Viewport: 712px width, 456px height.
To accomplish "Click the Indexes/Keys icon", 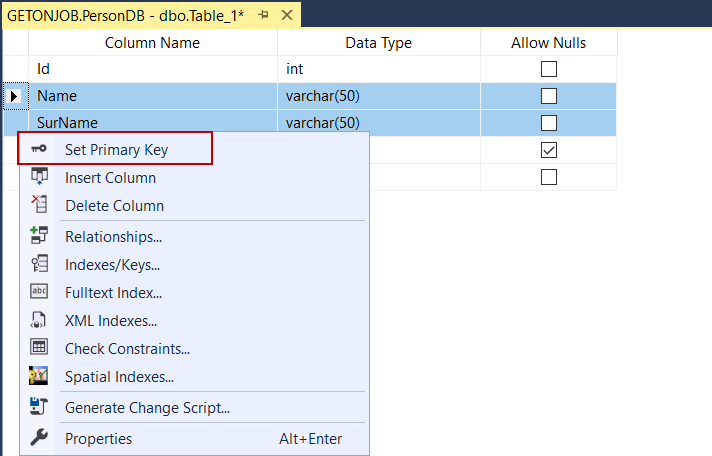I will point(39,265).
